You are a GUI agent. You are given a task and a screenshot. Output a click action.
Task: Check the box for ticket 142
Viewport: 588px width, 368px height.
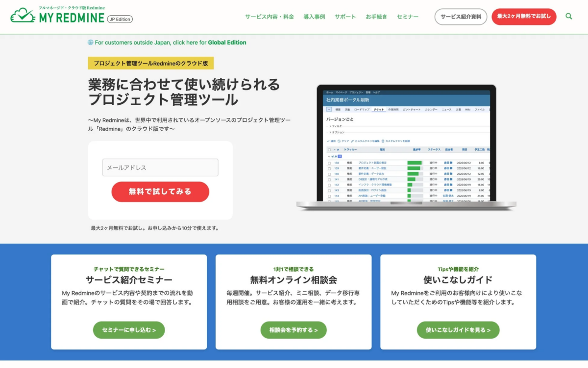[x=329, y=185]
